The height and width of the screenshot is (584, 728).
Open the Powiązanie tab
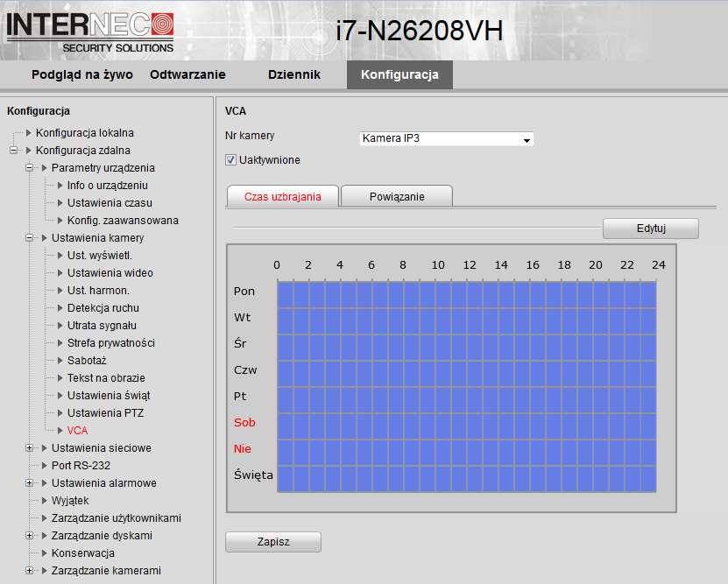click(397, 196)
